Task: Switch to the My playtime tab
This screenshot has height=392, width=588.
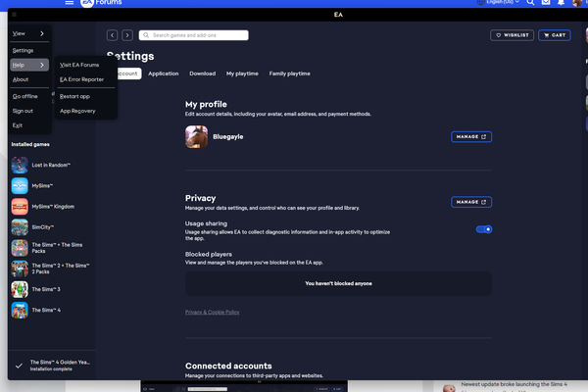Action: pyautogui.click(x=242, y=73)
